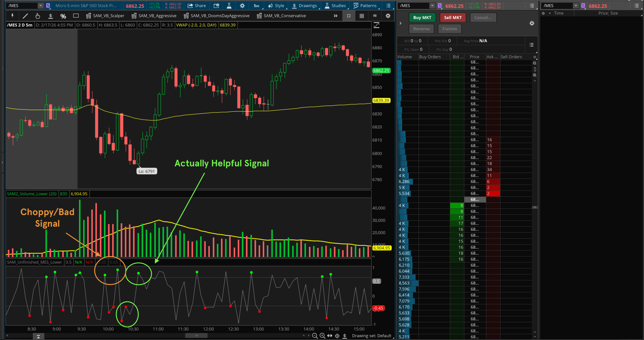Open the Studies menu

335,6
